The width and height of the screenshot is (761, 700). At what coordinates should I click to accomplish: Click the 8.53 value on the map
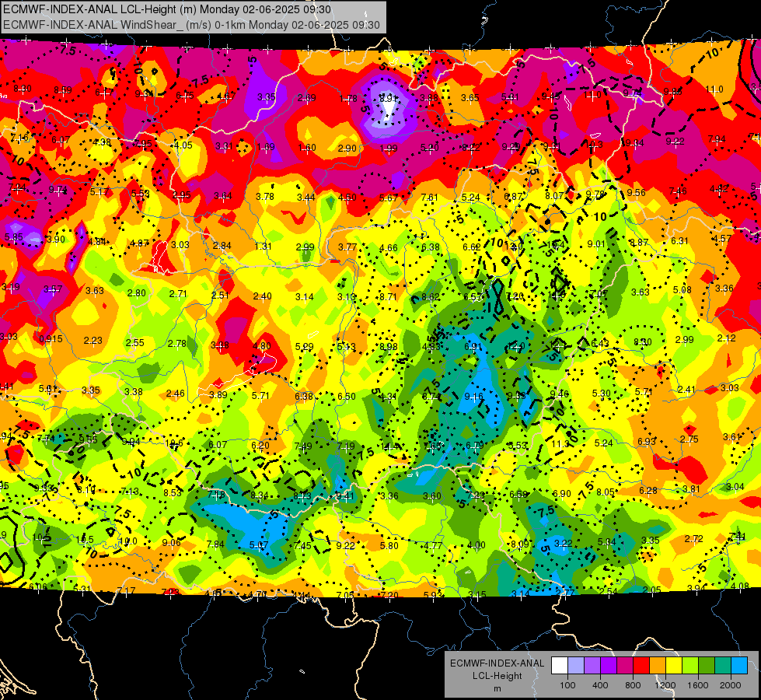point(173,492)
